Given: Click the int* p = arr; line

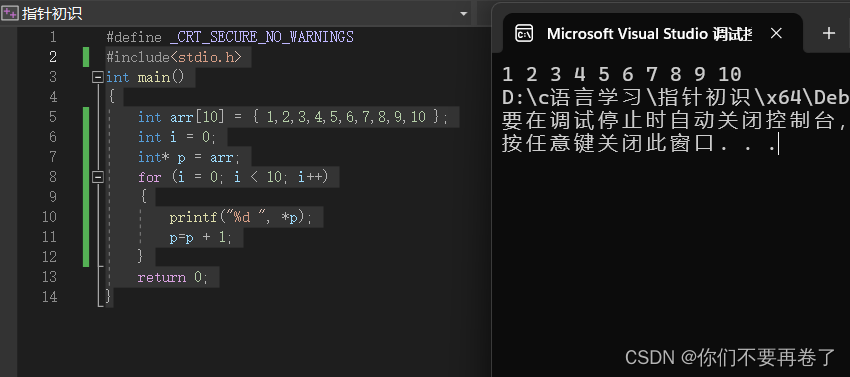Looking at the screenshot, I should (x=188, y=157).
